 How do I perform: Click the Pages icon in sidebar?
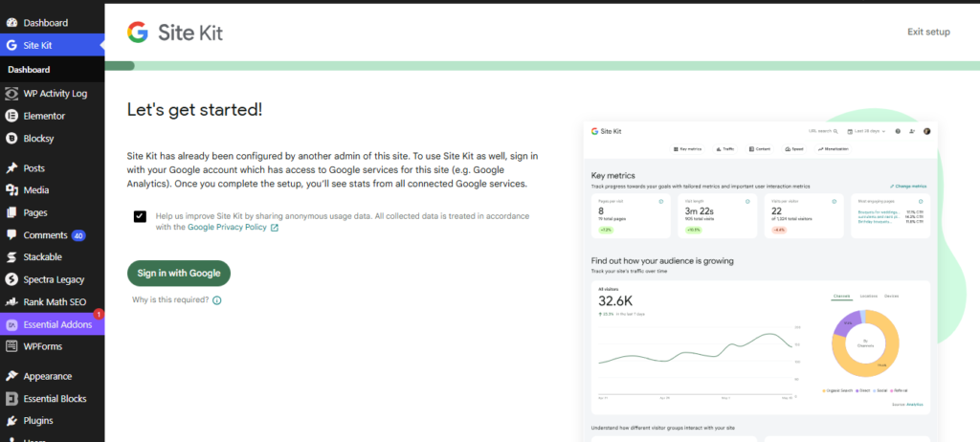coord(11,212)
